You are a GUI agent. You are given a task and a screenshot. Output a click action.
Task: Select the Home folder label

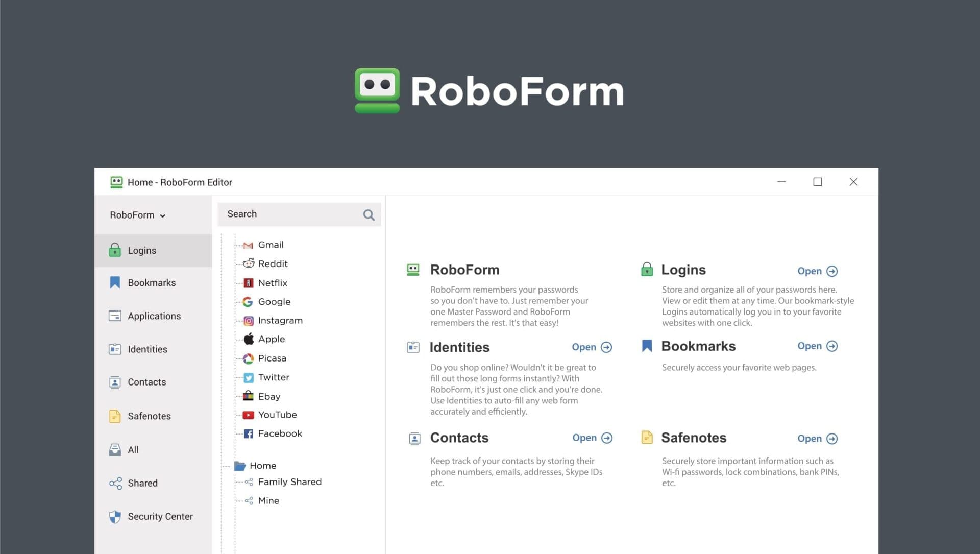[263, 466]
